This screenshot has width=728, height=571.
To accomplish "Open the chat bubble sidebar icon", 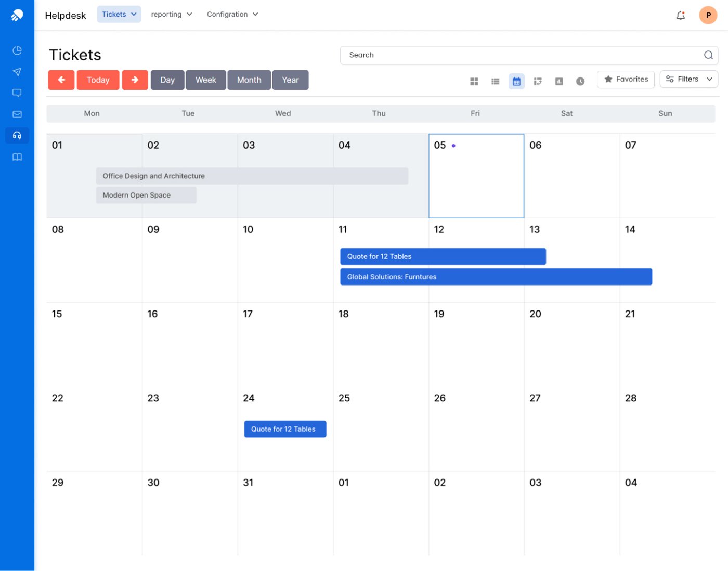I will (17, 93).
